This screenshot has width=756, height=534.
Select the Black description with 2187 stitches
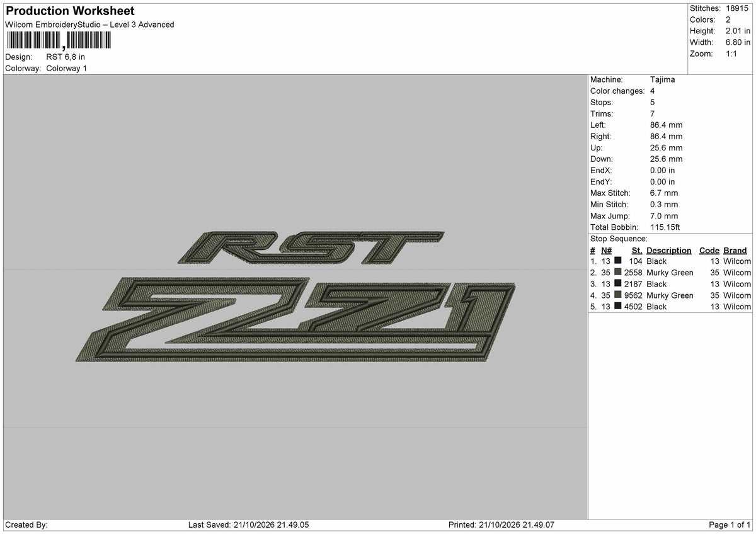click(x=656, y=283)
